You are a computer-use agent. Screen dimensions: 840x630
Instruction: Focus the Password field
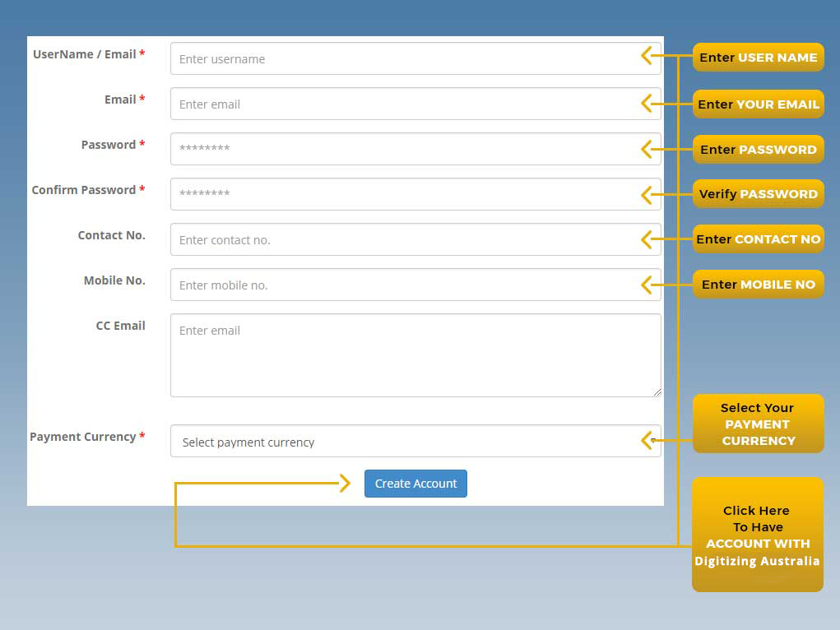point(403,149)
